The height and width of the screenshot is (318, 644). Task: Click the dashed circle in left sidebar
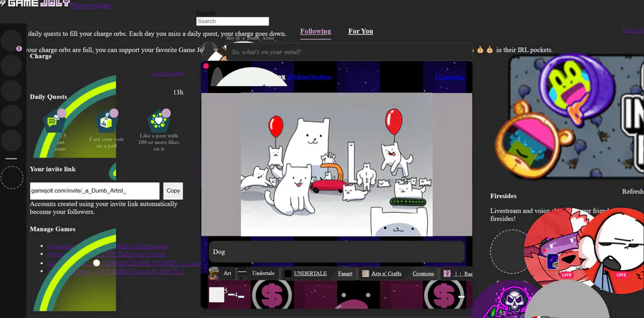12,178
